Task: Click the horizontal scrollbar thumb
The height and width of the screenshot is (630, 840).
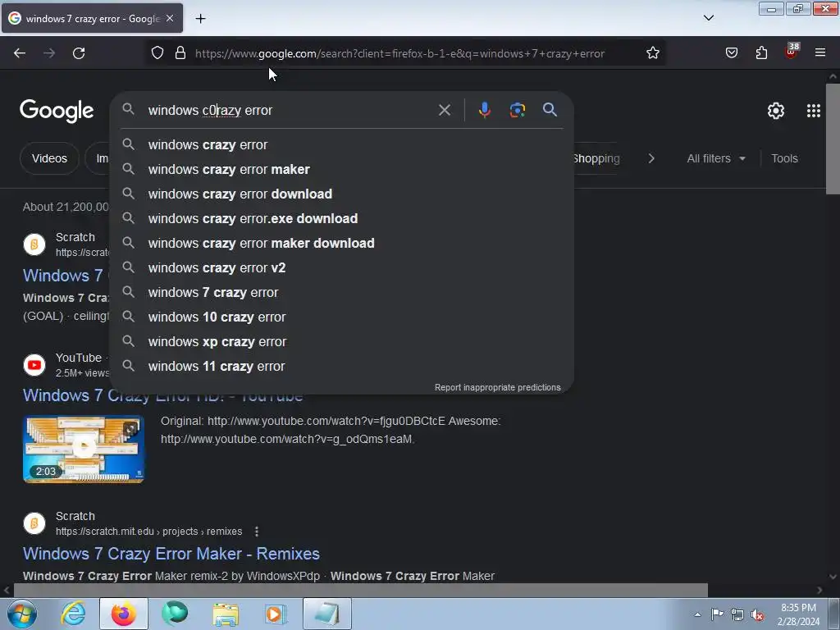Action: pyautogui.click(x=361, y=591)
